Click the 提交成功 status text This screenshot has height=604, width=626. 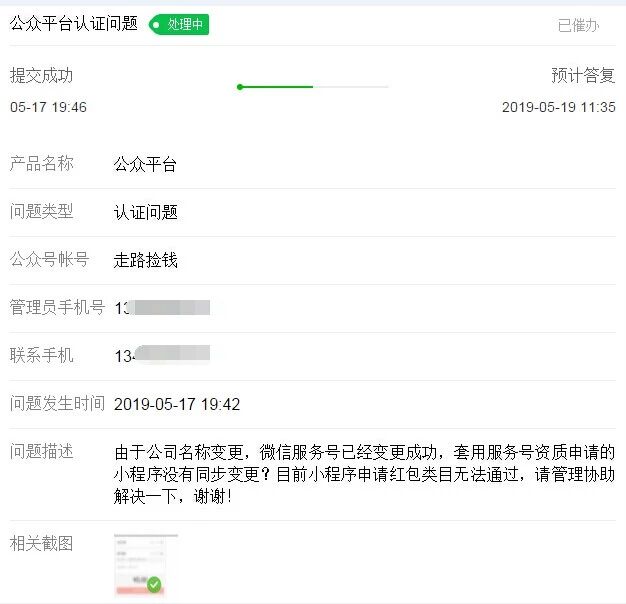pos(42,76)
